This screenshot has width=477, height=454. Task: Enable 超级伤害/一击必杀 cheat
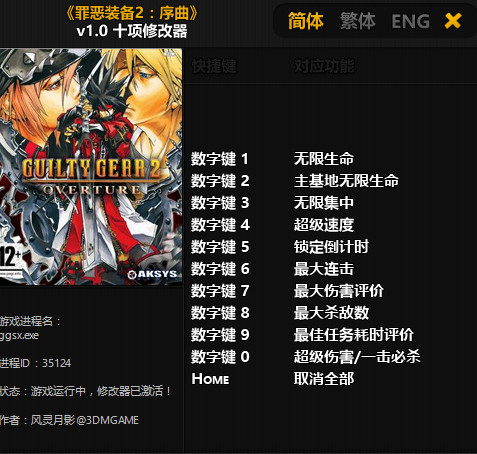[357, 357]
